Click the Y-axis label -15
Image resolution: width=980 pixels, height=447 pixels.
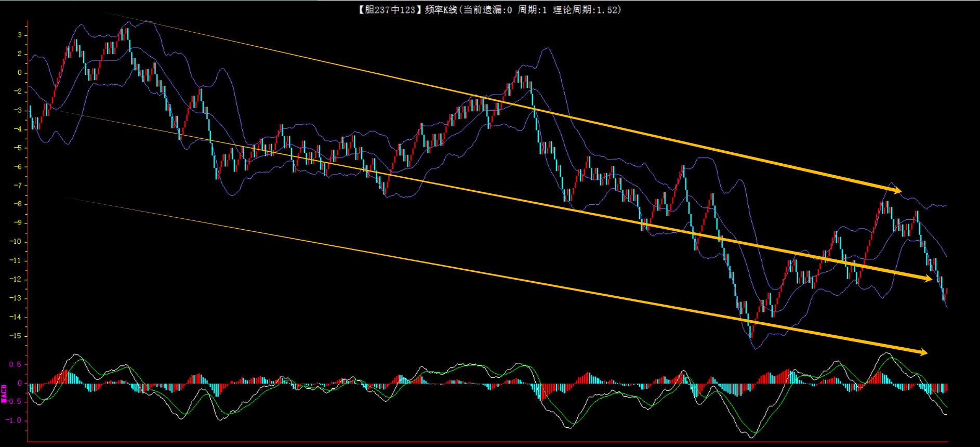[16, 336]
